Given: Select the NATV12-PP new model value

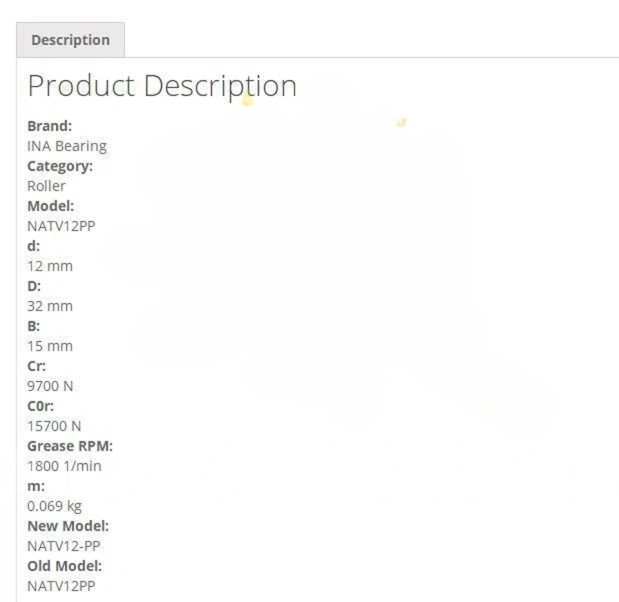Looking at the screenshot, I should (x=64, y=546).
